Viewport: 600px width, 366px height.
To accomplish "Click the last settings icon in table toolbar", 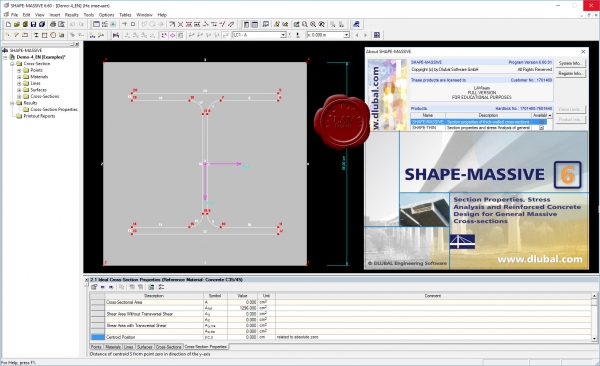I will 161,287.
